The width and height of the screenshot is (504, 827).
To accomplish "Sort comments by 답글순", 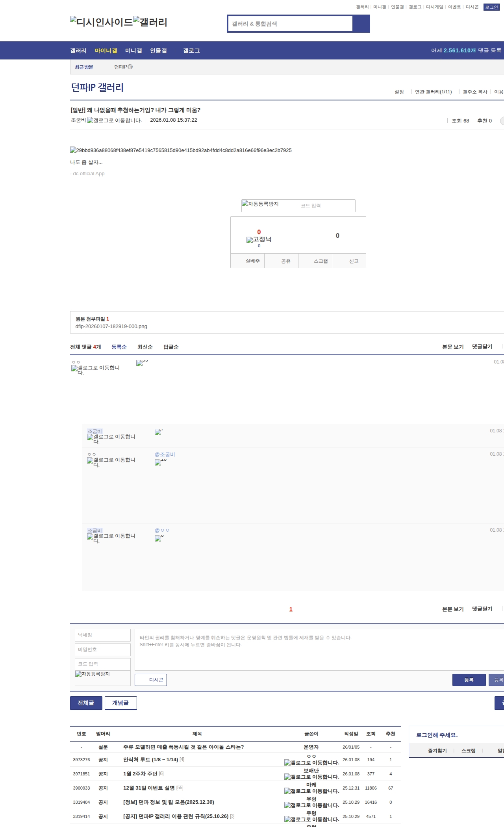I will pyautogui.click(x=171, y=347).
